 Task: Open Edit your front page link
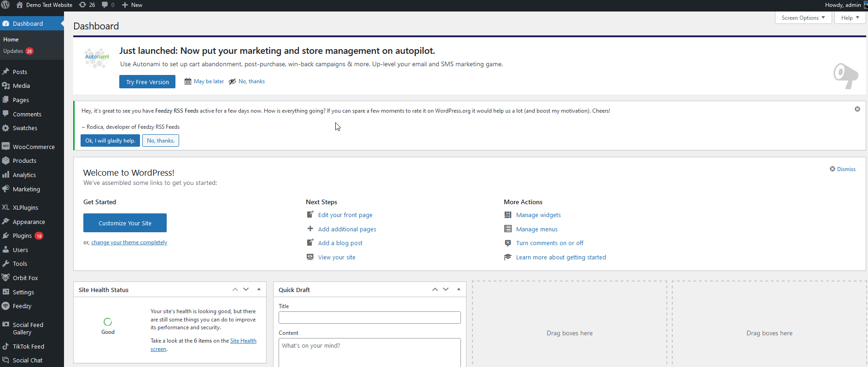(x=345, y=215)
